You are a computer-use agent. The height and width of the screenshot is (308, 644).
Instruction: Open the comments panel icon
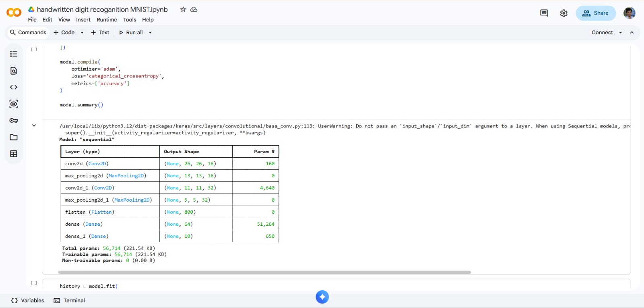[544, 13]
